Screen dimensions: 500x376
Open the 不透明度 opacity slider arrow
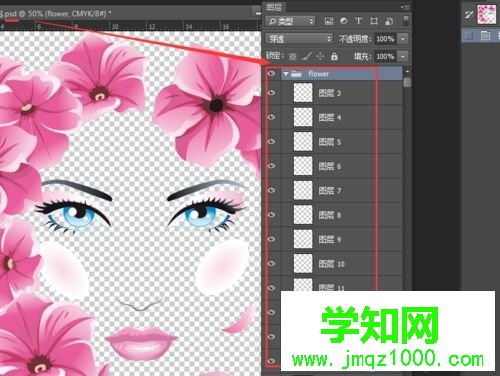coord(403,39)
